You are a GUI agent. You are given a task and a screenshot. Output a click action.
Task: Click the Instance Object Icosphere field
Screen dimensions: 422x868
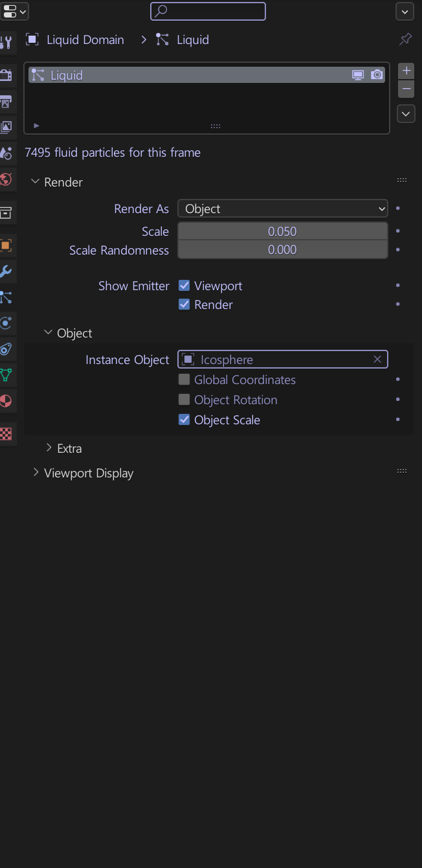click(x=283, y=360)
